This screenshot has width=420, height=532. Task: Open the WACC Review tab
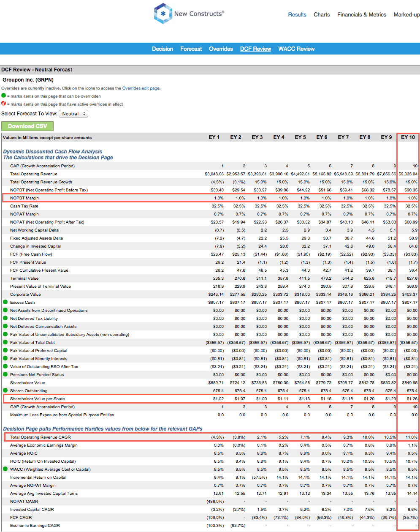[x=296, y=49]
